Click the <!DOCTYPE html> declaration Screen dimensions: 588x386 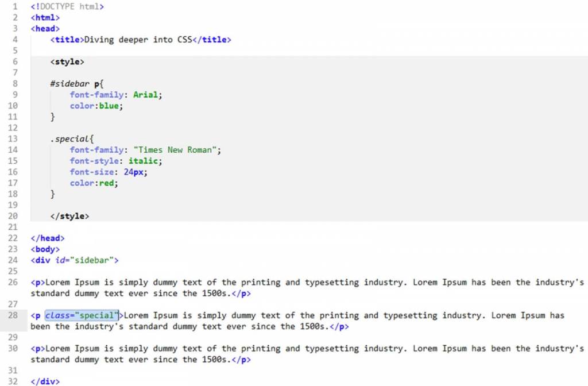pos(67,7)
